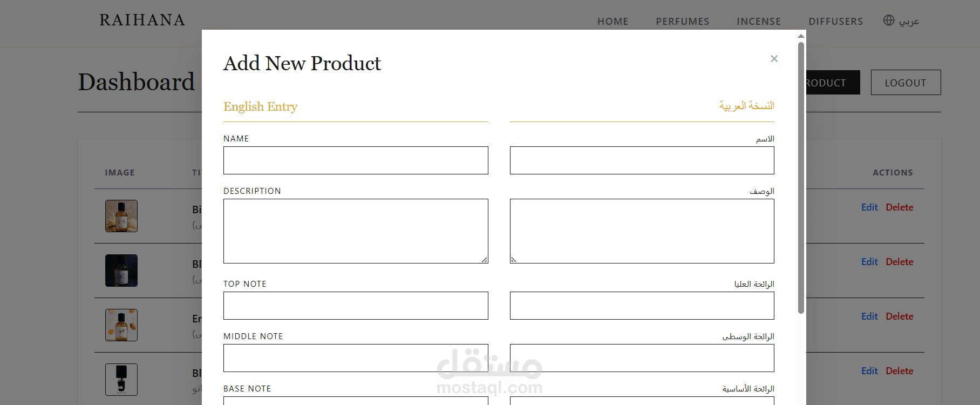Open the third orange perfume thumbnail
Viewport: 980px width, 405px height.
point(121,325)
